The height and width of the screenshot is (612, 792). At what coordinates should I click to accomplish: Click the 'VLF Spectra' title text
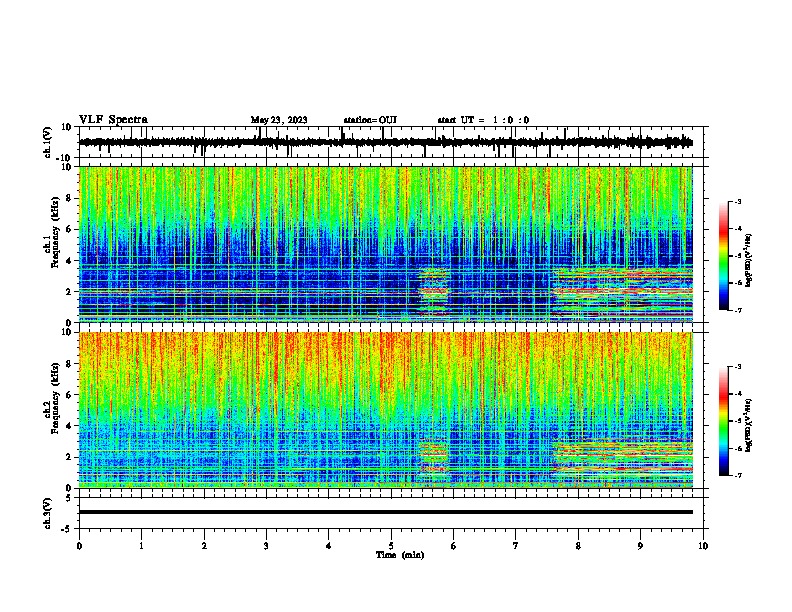click(113, 120)
